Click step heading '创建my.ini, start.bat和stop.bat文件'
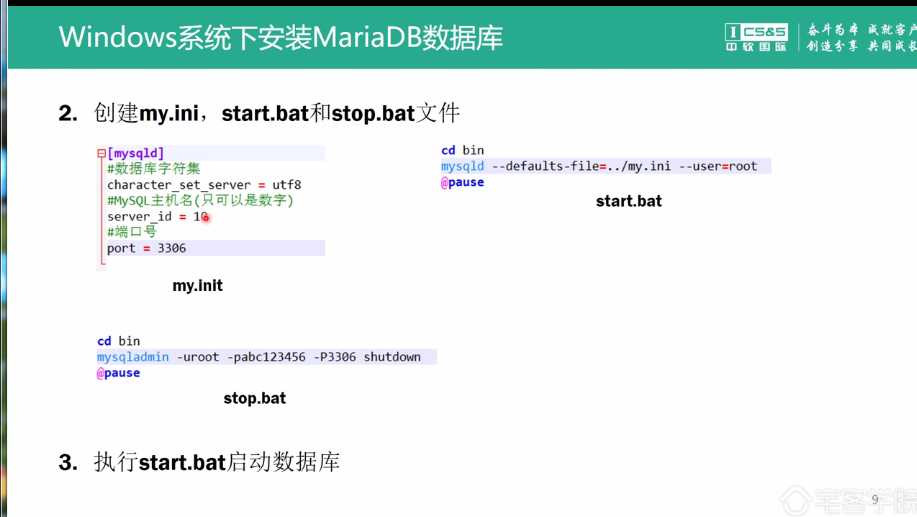The width and height of the screenshot is (917, 517). click(x=276, y=113)
